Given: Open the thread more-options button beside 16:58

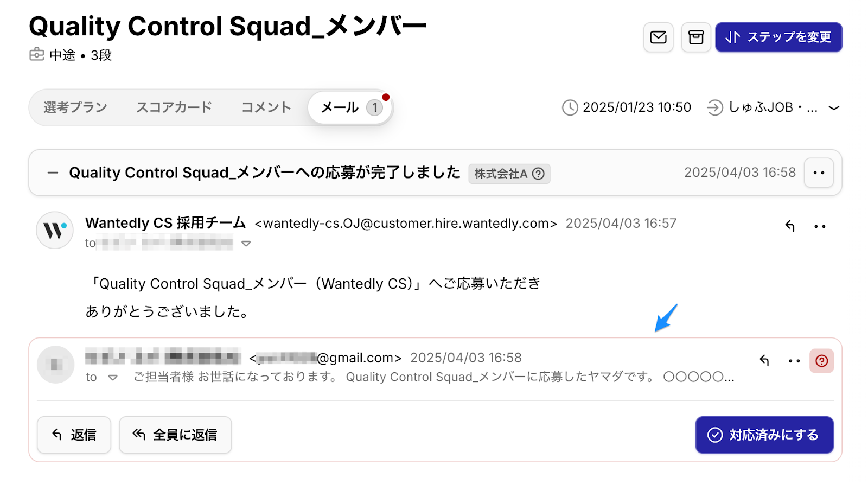Looking at the screenshot, I should [x=819, y=173].
